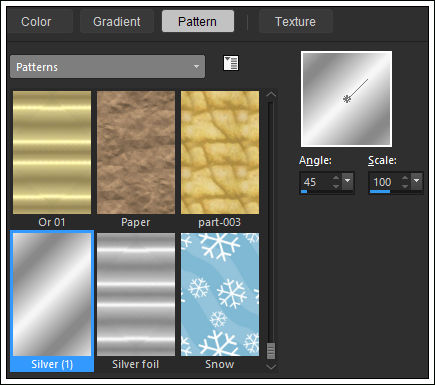Click the Angle input field

(315, 182)
